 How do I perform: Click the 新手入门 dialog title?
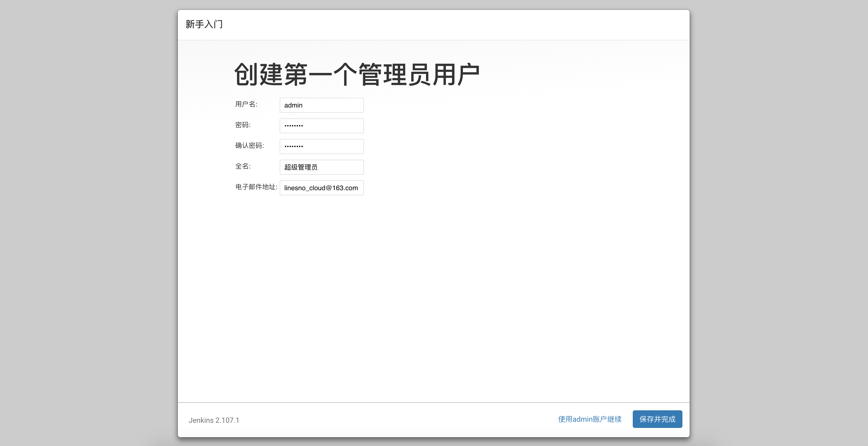pos(204,24)
